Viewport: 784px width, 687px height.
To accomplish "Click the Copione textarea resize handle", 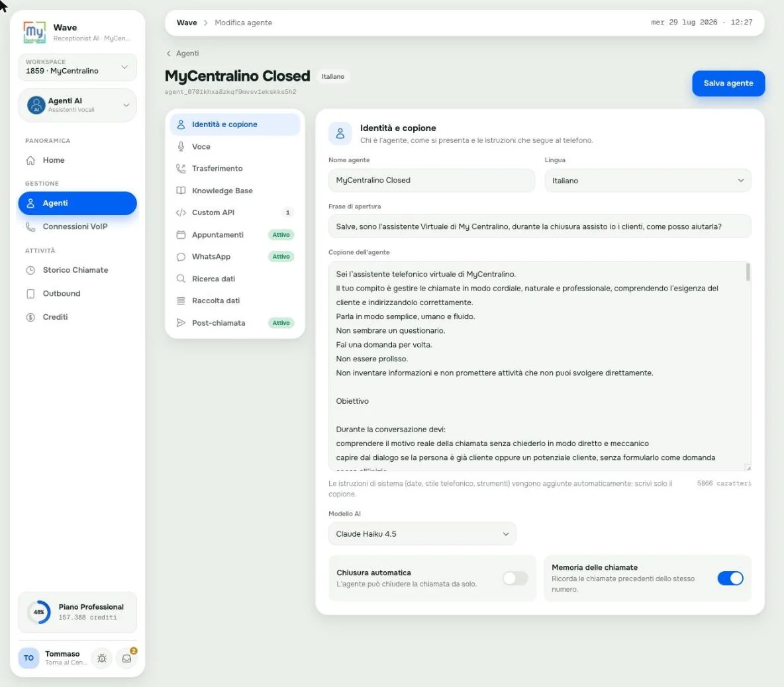I will click(748, 468).
